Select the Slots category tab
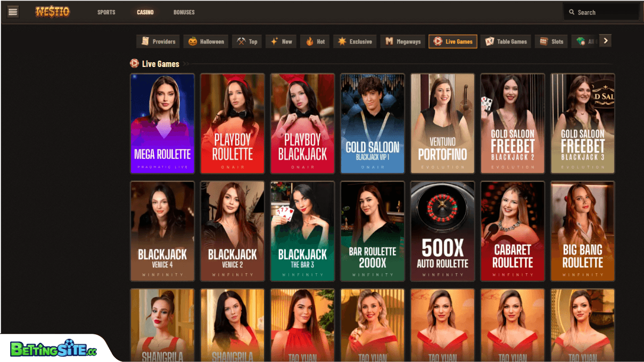Image resolution: width=644 pixels, height=362 pixels. pos(551,41)
